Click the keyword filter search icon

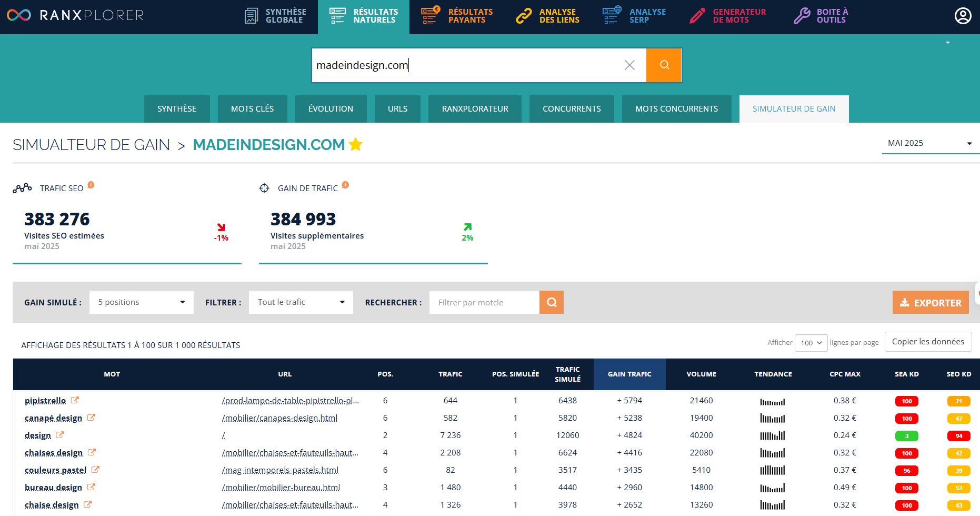point(552,302)
